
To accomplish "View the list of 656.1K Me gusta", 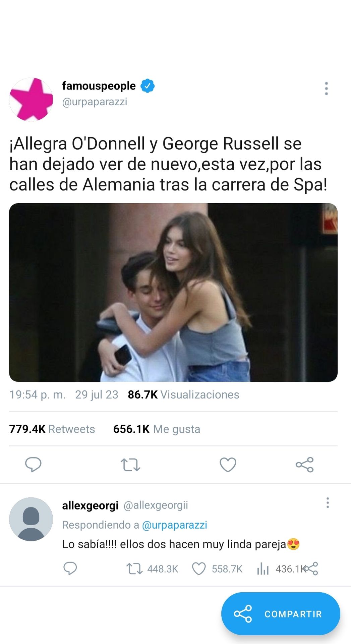I will click(x=157, y=429).
